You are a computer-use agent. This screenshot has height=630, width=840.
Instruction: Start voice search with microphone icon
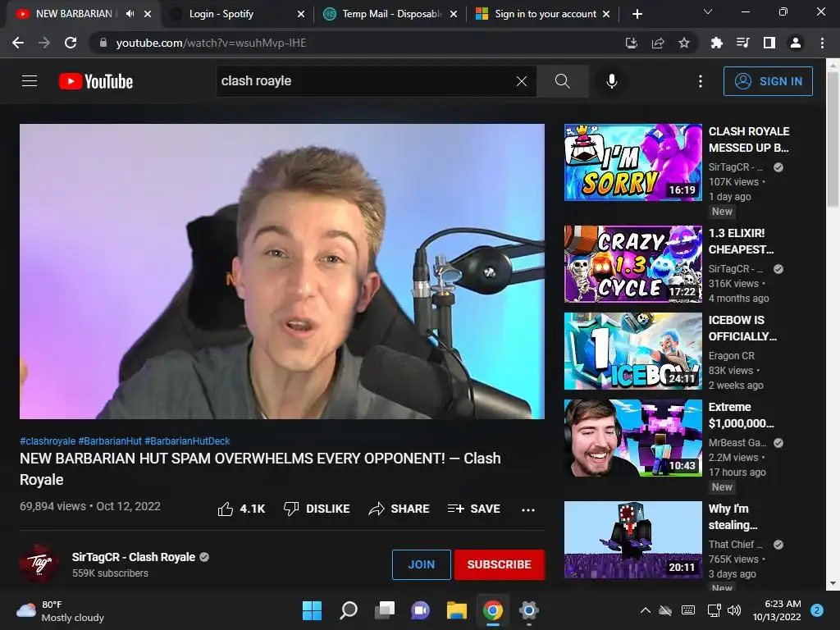coord(611,81)
